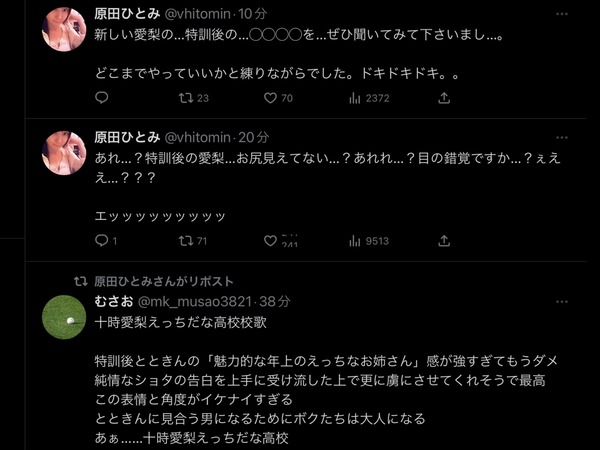The width and height of the screenshot is (600, 450).
Task: Click 原田ひとみ name on the 10分 post
Action: [x=127, y=14]
